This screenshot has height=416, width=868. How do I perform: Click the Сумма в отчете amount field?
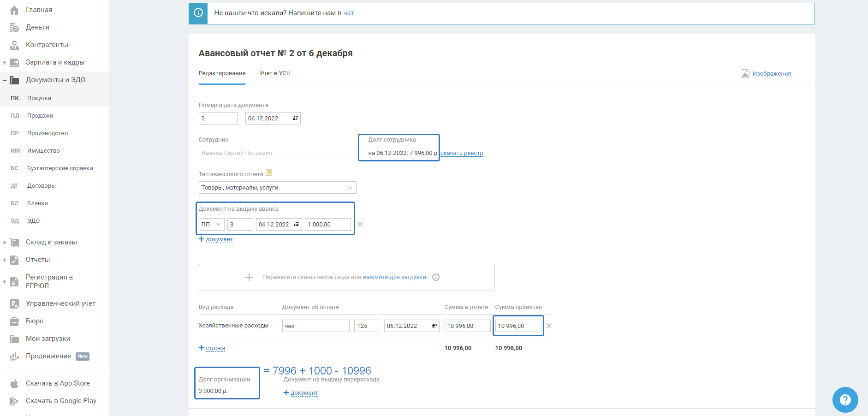pyautogui.click(x=468, y=326)
